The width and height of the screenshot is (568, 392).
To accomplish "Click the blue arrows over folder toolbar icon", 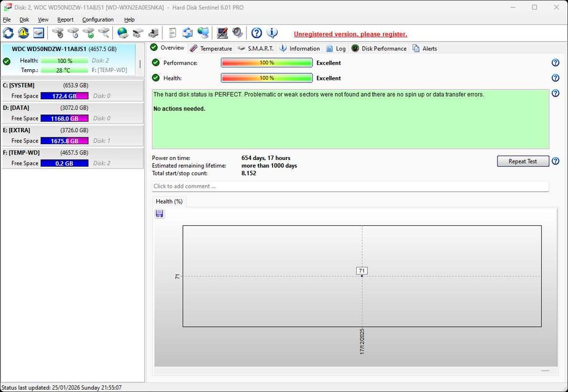I will point(187,33).
